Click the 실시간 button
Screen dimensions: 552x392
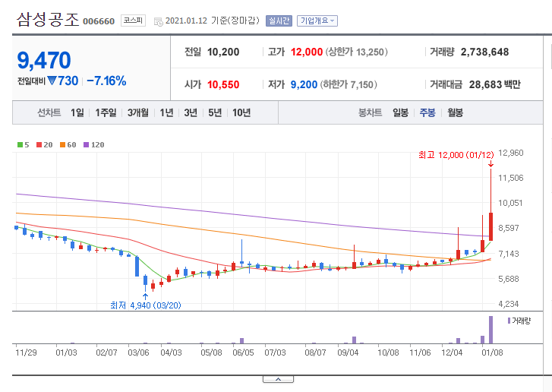pyautogui.click(x=279, y=21)
